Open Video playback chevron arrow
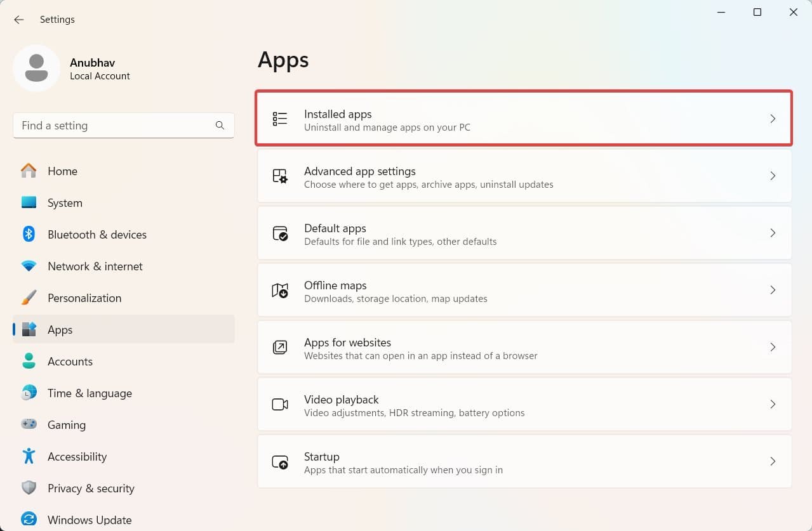 (x=773, y=404)
